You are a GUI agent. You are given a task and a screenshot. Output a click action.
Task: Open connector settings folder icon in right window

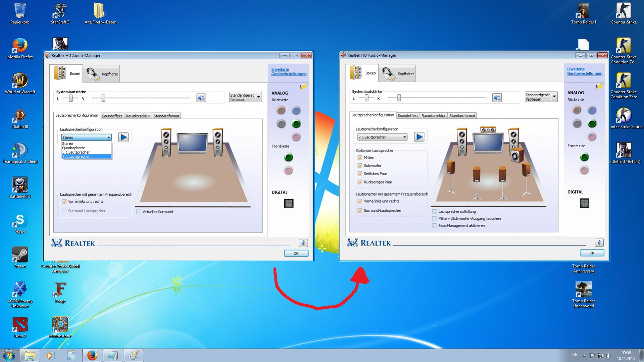pyautogui.click(x=599, y=86)
